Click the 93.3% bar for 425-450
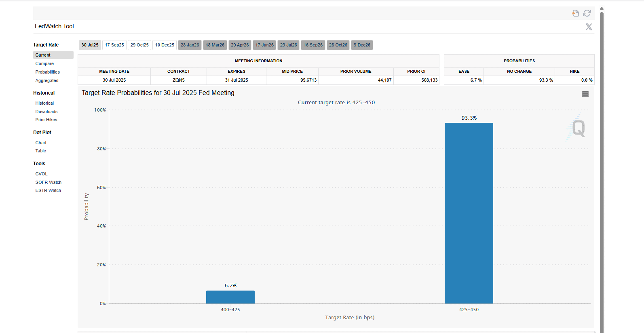 tap(469, 213)
